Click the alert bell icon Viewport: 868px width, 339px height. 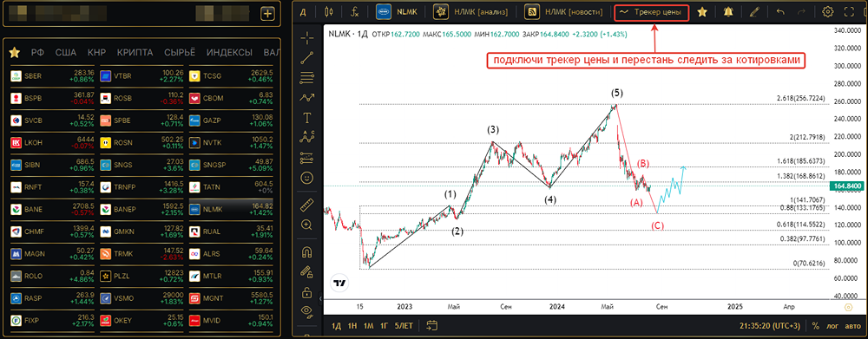pyautogui.click(x=727, y=11)
